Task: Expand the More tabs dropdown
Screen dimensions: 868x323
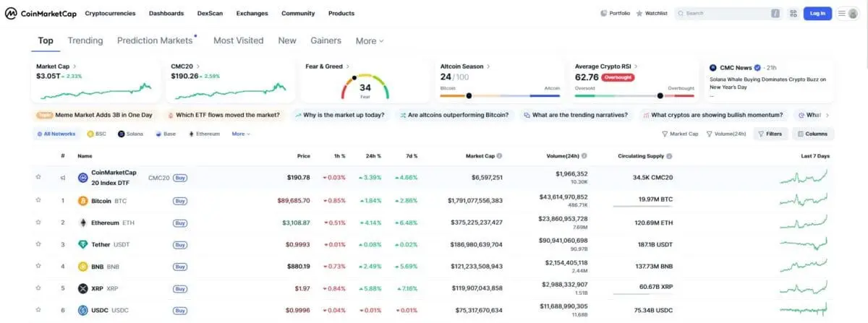Action: [x=370, y=41]
